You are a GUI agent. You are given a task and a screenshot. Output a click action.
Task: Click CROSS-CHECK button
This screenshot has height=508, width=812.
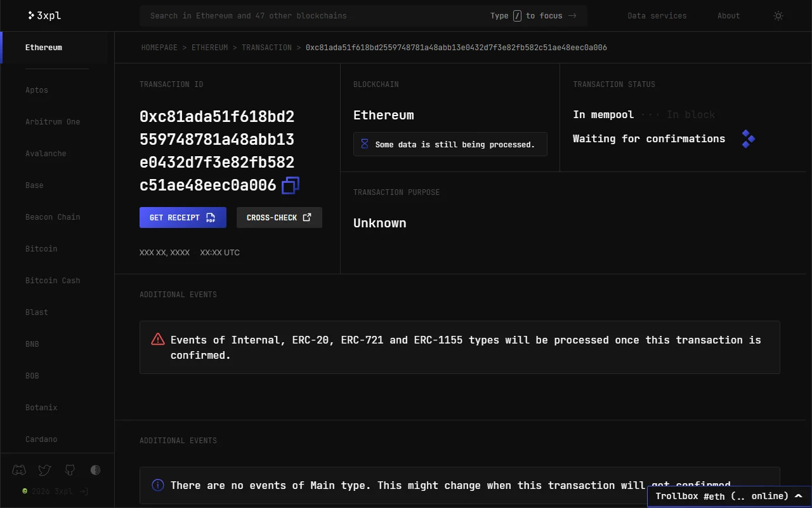279,217
